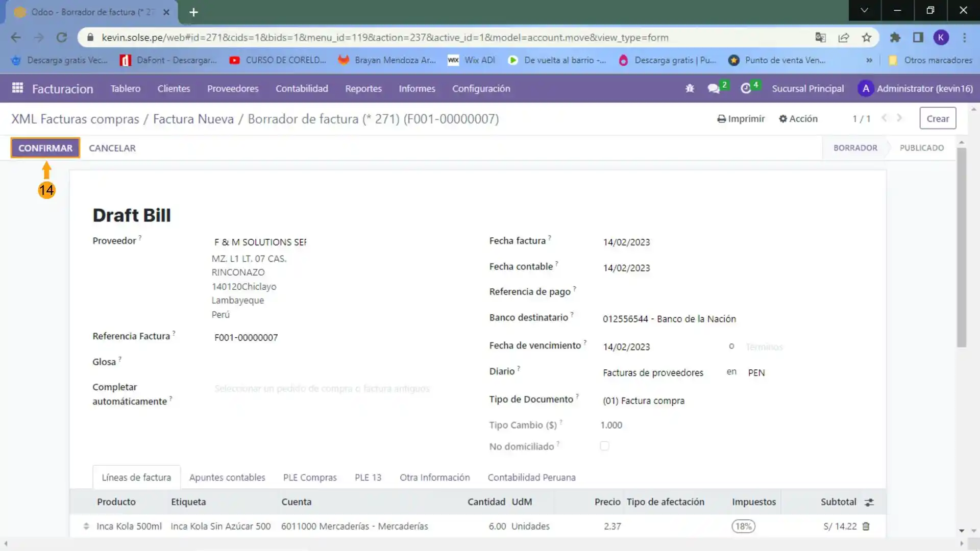Image resolution: width=980 pixels, height=551 pixels.
Task: Select the Líneas de factura tab
Action: click(x=136, y=477)
